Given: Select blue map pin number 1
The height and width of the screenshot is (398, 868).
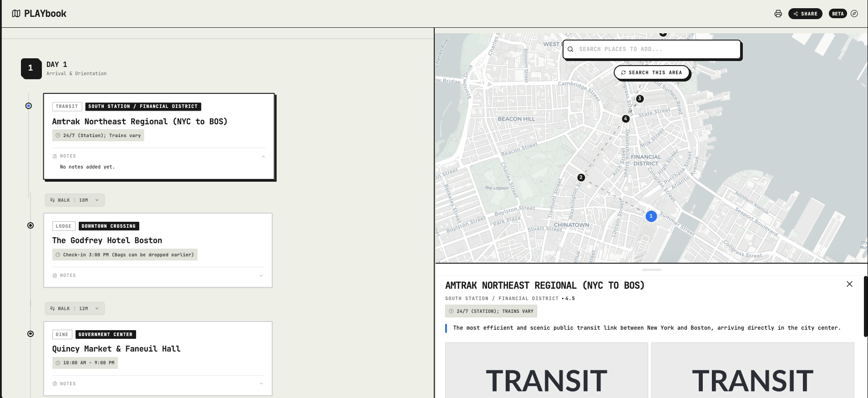Looking at the screenshot, I should click(651, 216).
